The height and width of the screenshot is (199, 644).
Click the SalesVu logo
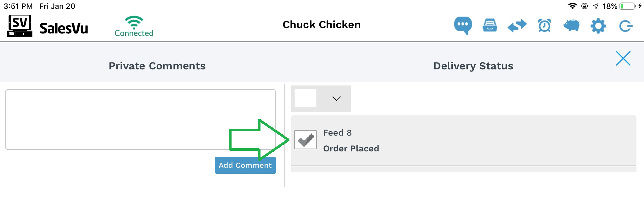(x=48, y=26)
